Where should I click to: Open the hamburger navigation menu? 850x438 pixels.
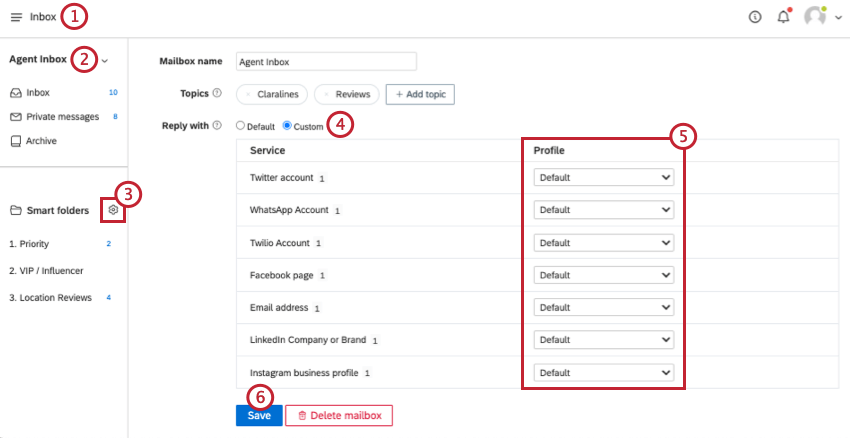[16, 17]
